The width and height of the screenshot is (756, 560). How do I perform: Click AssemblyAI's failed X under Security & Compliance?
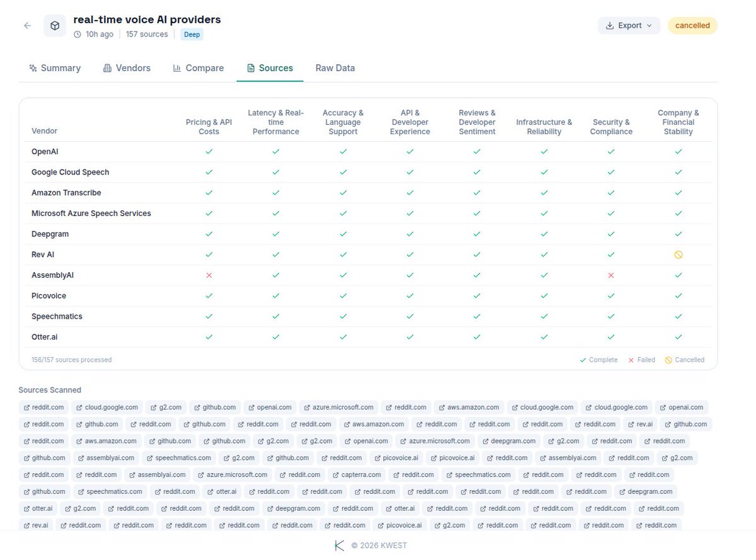611,275
